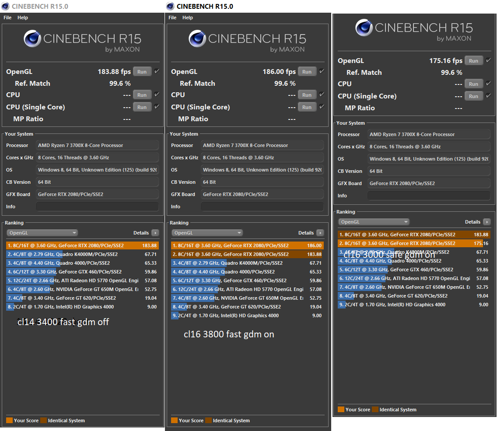This screenshot has width=504, height=431.
Task: Open OpenGL ranking dropdown in left window
Action: tap(42, 233)
